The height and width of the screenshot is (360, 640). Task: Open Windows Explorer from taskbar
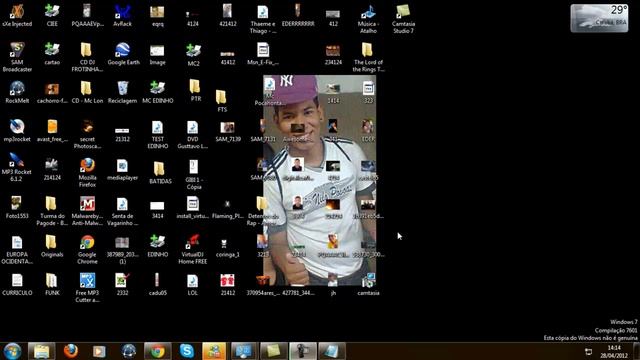pos(42,351)
